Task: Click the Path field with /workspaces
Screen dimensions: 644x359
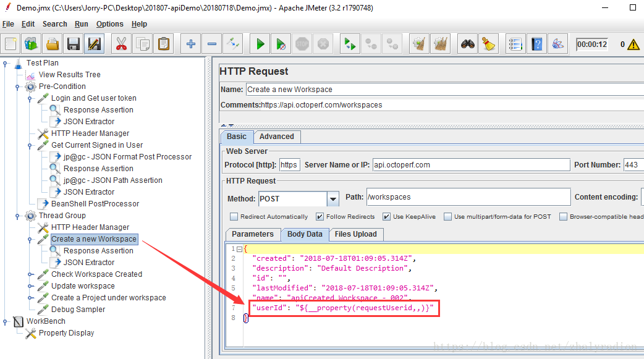Action: click(468, 197)
